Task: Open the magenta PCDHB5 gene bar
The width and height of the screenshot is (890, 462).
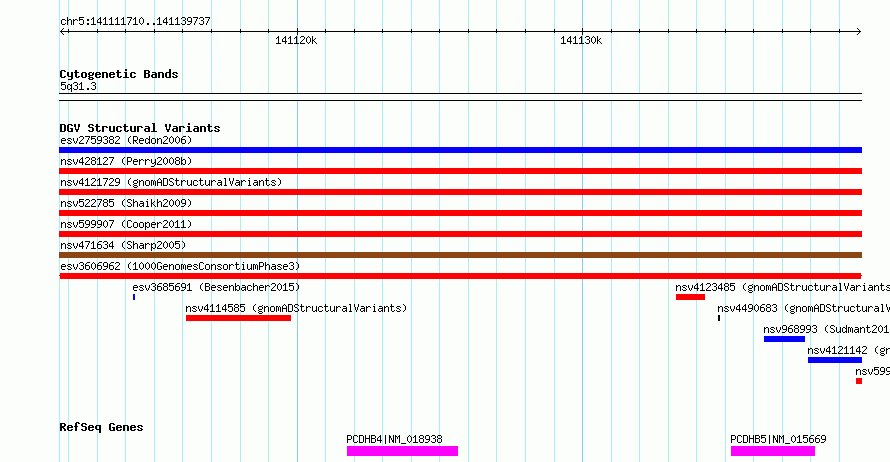Action: (773, 451)
